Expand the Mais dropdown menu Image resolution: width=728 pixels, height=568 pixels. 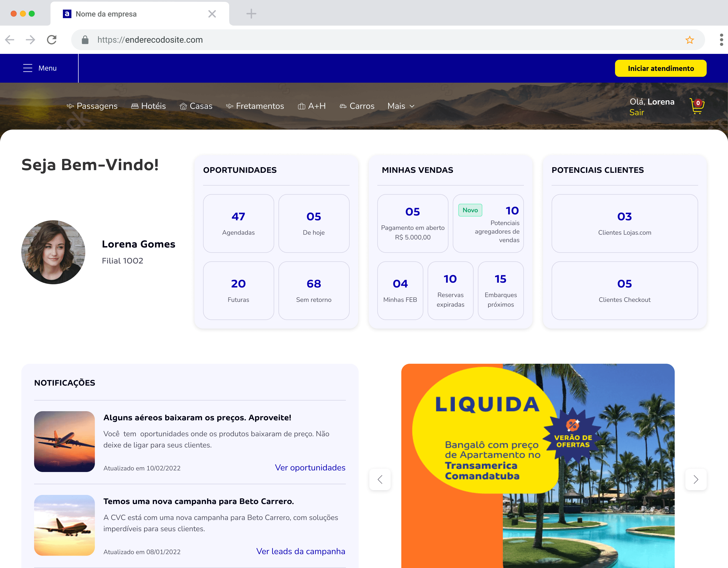401,106
